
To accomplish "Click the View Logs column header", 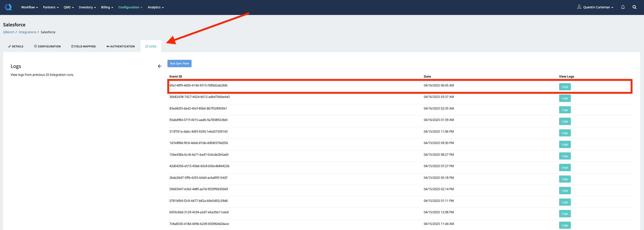I will click(566, 77).
